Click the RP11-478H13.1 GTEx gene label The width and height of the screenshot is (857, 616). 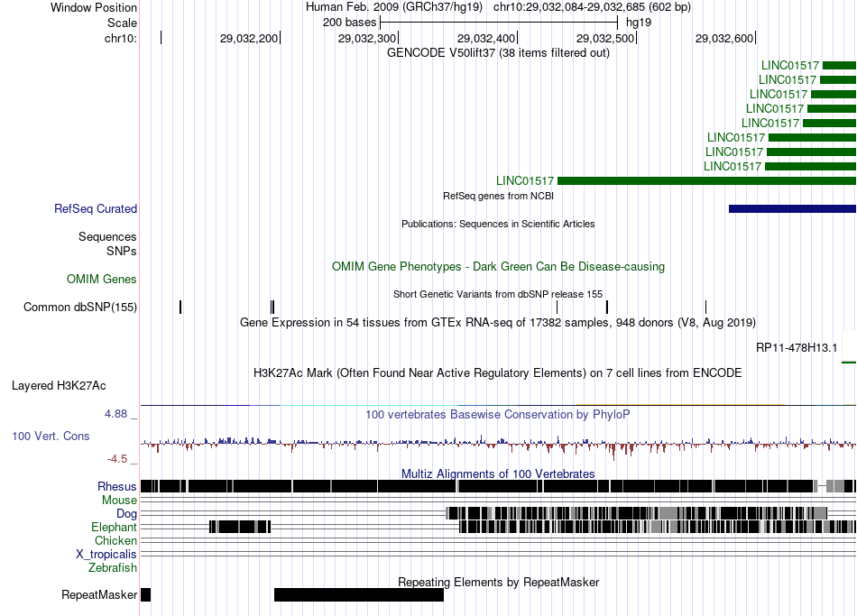coord(797,347)
